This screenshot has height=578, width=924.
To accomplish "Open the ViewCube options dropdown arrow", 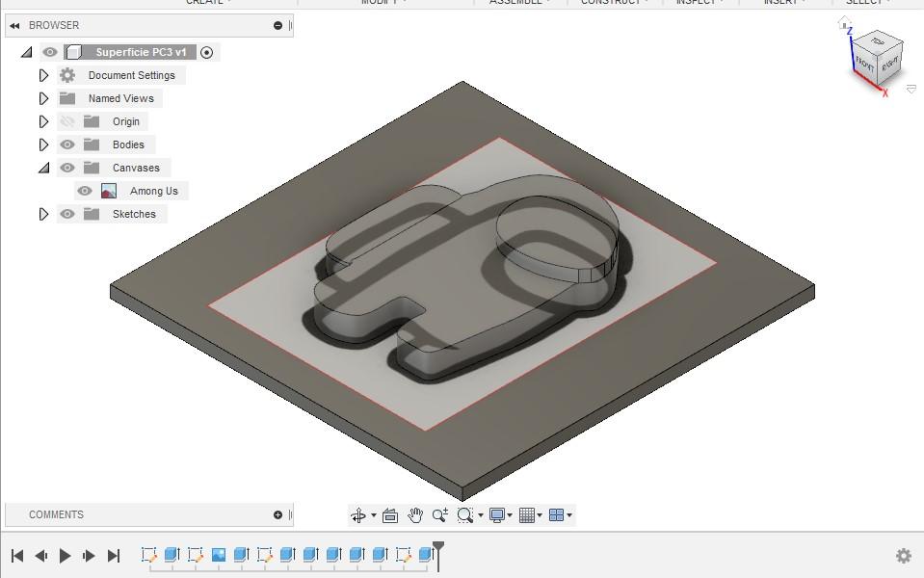I will click(911, 89).
